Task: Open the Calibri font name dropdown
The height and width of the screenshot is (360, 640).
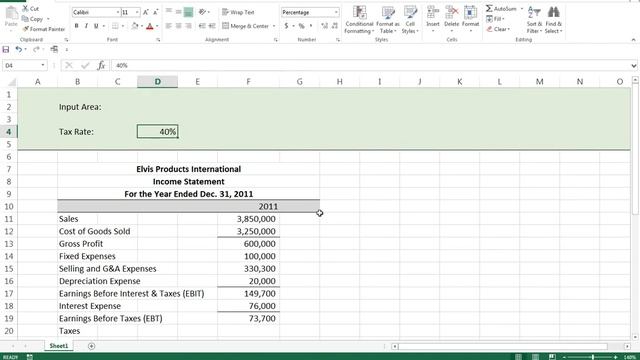Action: click(x=118, y=12)
